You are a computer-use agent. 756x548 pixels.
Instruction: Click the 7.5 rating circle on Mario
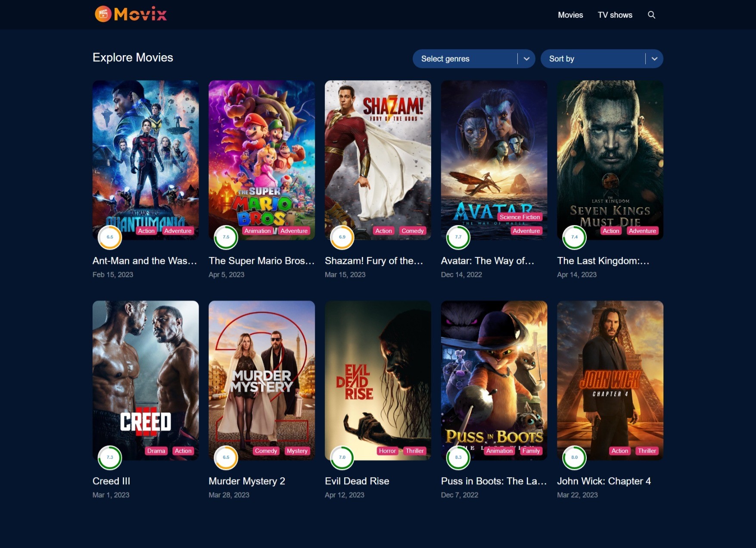[226, 237]
